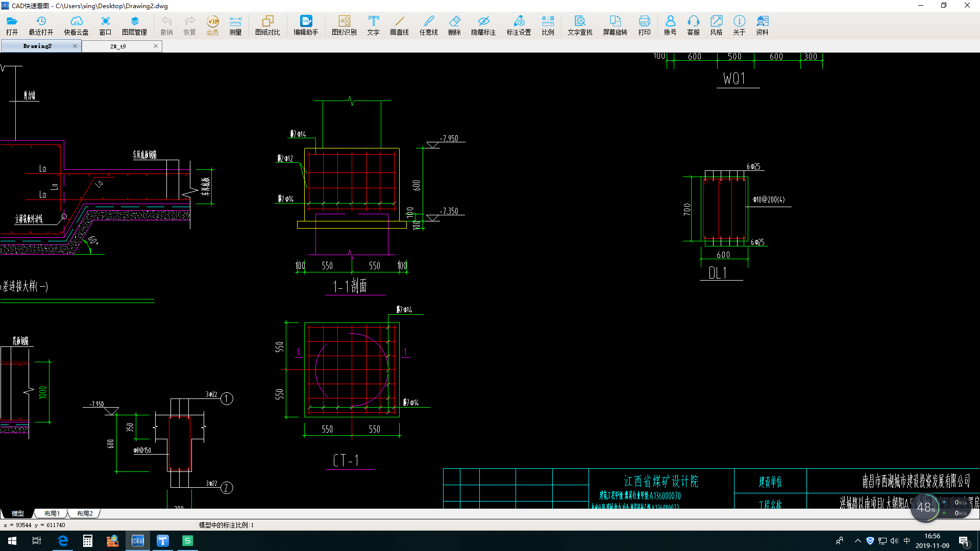980x551 pixels.
Task: Click the WQ1 wall label
Action: tap(734, 79)
